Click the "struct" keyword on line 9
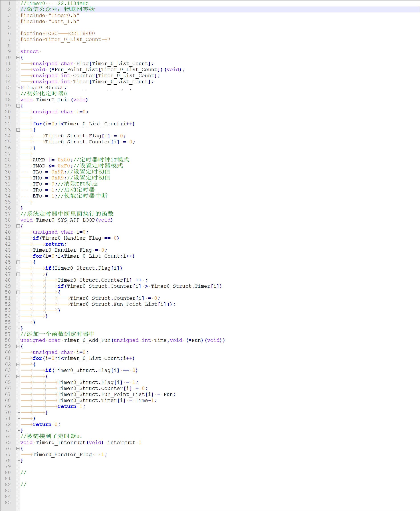Screen dimensions: 420x511 [30, 51]
